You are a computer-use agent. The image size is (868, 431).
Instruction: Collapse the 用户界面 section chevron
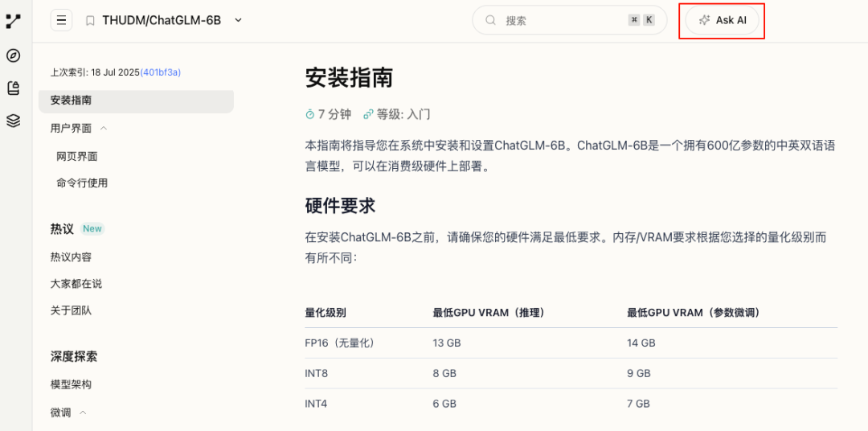pos(104,129)
